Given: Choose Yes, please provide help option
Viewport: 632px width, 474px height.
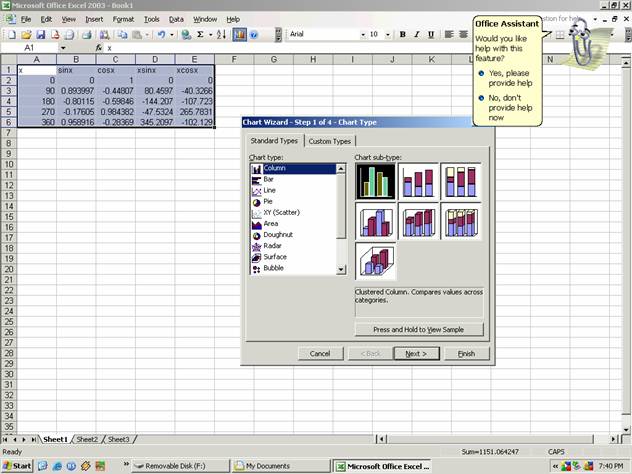Looking at the screenshot, I should (505, 78).
